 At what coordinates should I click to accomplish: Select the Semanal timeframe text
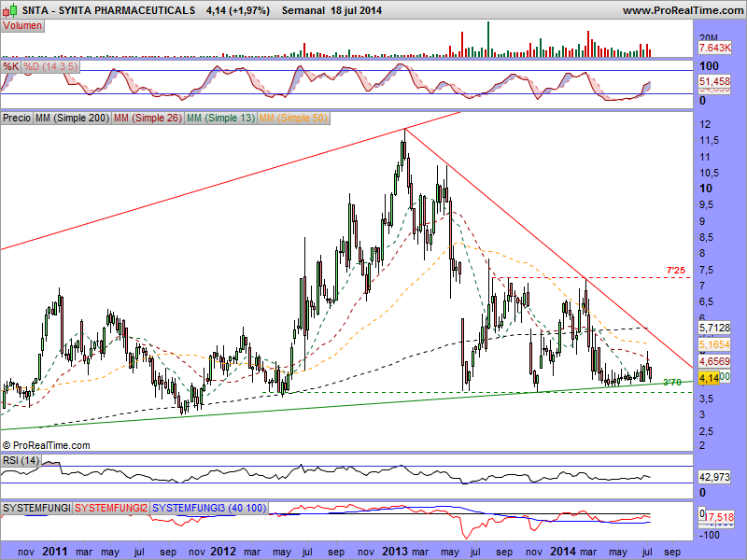[x=303, y=10]
